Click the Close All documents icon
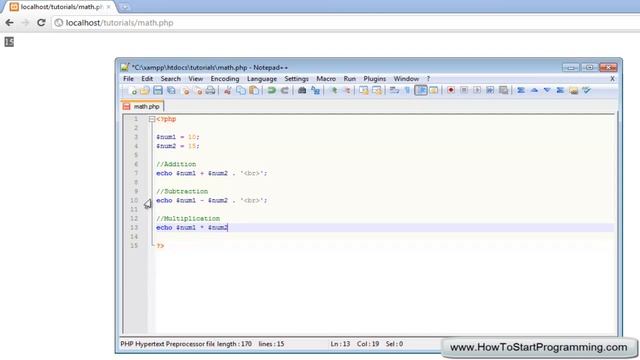Image resolution: width=640 pixels, height=360 pixels. (x=198, y=91)
